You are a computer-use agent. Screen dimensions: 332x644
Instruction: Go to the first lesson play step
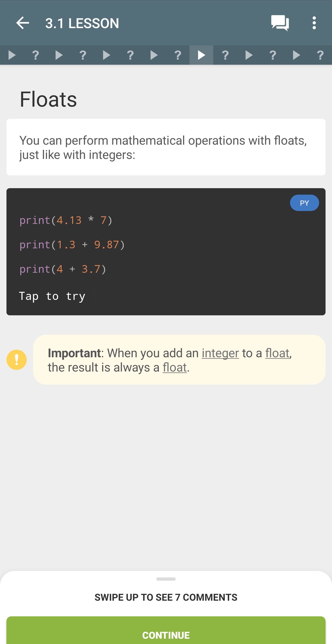(x=12, y=55)
